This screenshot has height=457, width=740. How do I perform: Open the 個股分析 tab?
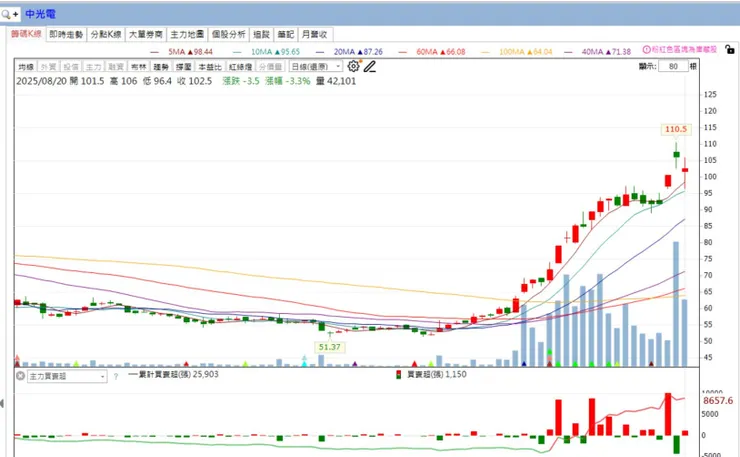pos(228,34)
